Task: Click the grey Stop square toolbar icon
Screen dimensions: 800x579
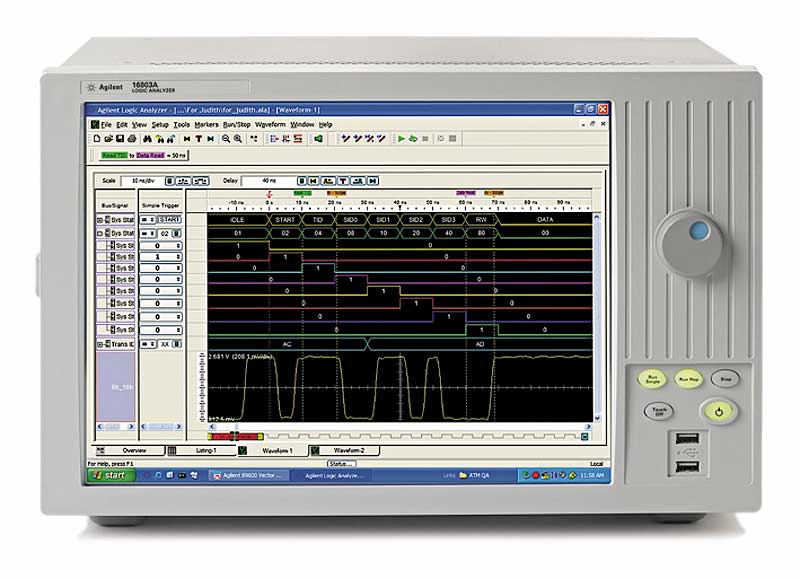Action: [425, 138]
